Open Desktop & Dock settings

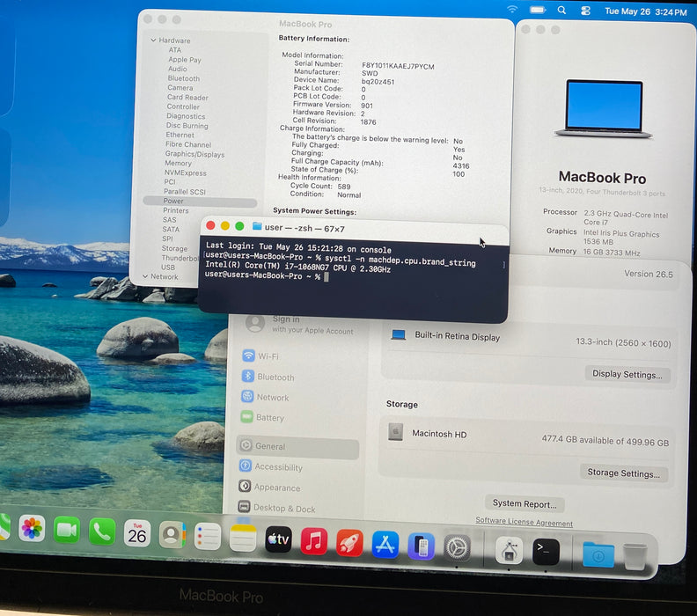pos(296,508)
